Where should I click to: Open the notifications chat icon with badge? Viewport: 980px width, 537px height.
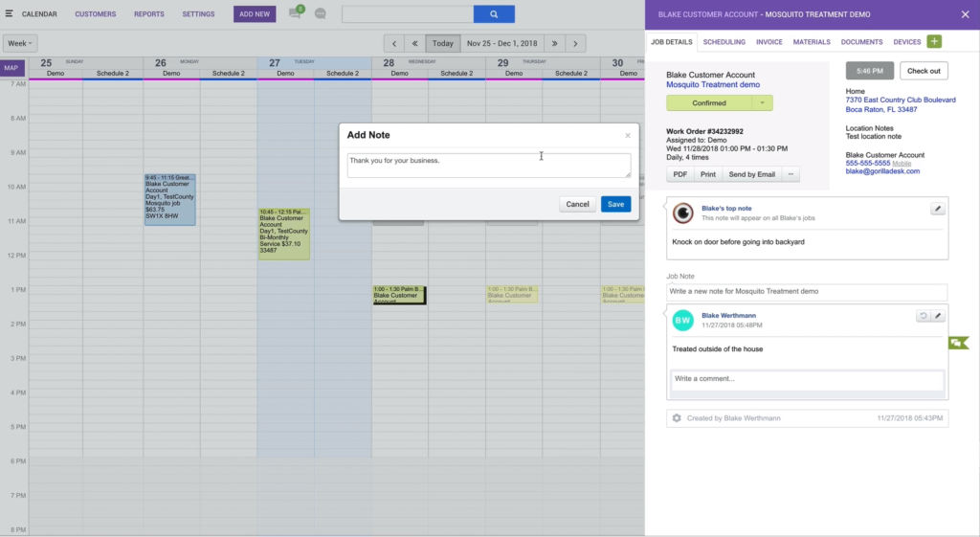point(297,12)
